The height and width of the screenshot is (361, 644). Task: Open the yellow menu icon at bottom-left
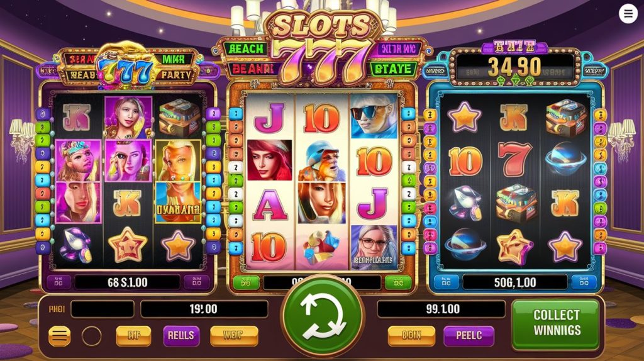click(60, 336)
